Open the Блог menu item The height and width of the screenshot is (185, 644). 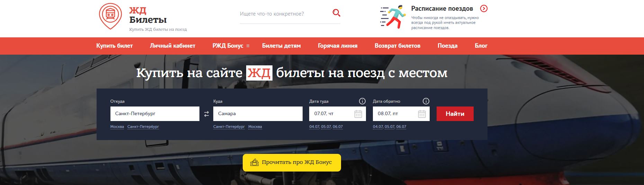pyautogui.click(x=481, y=46)
